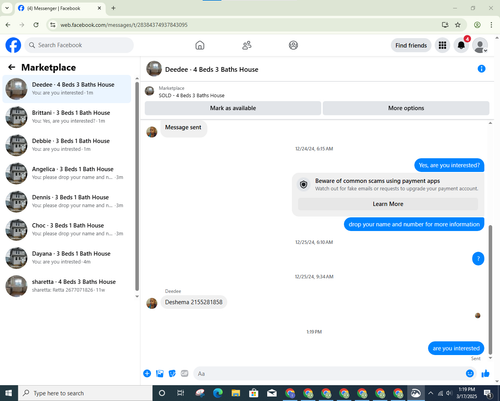Open the Choc conversation

[x=67, y=229]
